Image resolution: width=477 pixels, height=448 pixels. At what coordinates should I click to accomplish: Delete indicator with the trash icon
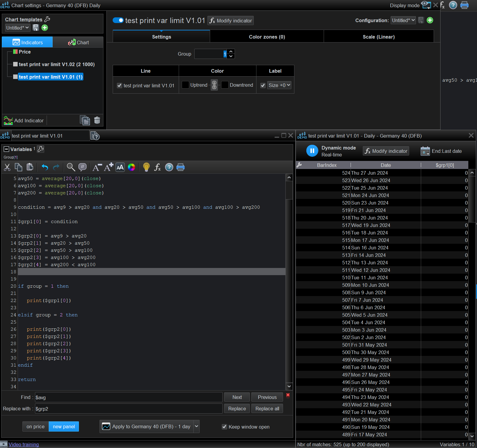point(97,120)
